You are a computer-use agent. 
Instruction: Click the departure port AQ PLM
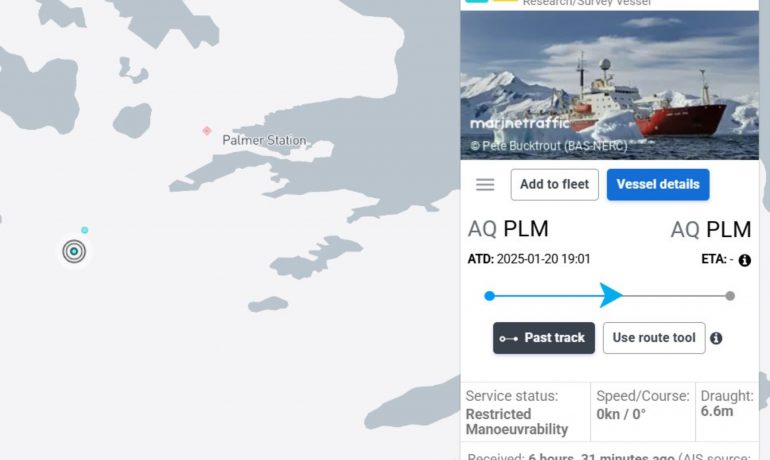coord(508,229)
